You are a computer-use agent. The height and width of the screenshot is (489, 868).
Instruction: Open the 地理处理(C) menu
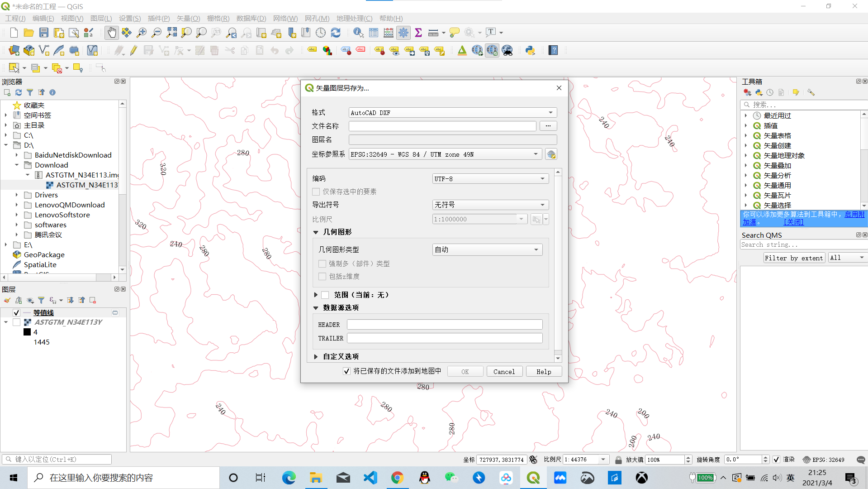point(355,18)
